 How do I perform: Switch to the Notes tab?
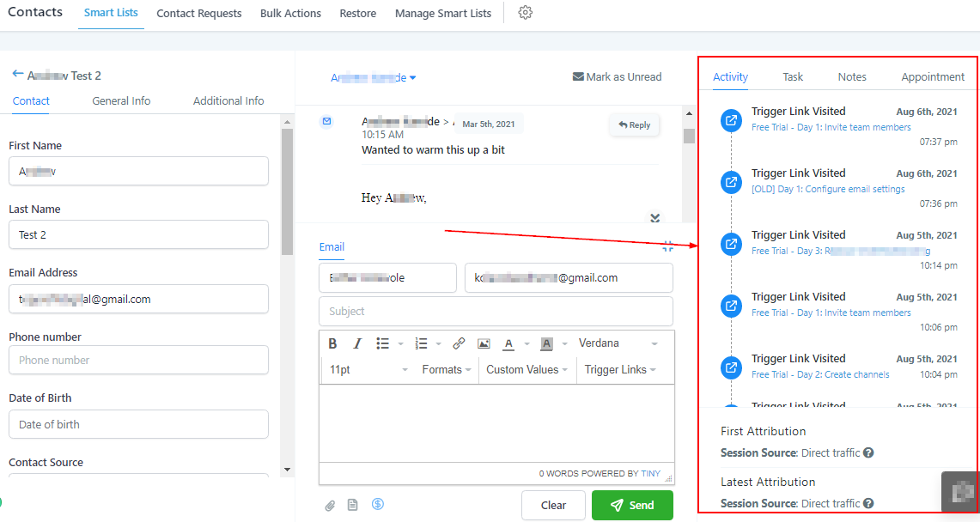coord(852,76)
